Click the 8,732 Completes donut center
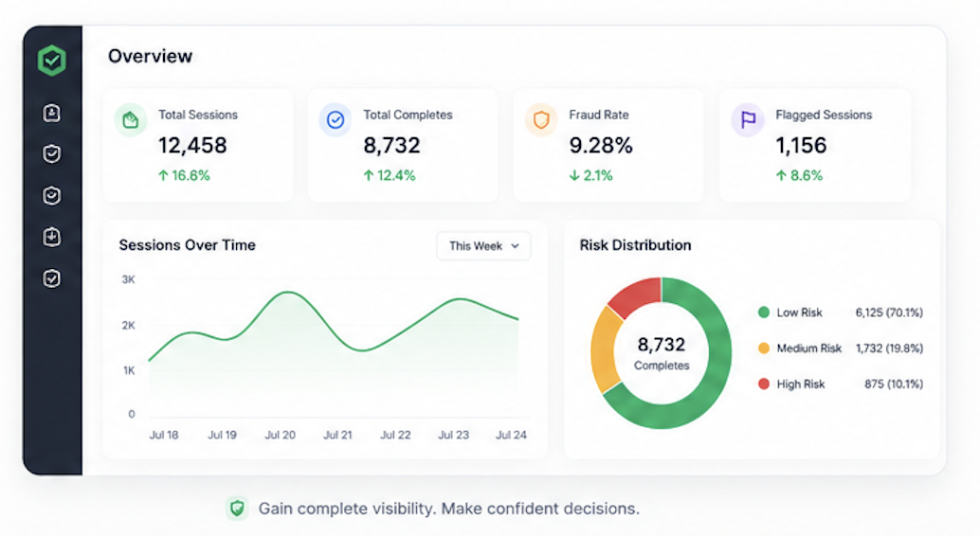 pyautogui.click(x=662, y=353)
